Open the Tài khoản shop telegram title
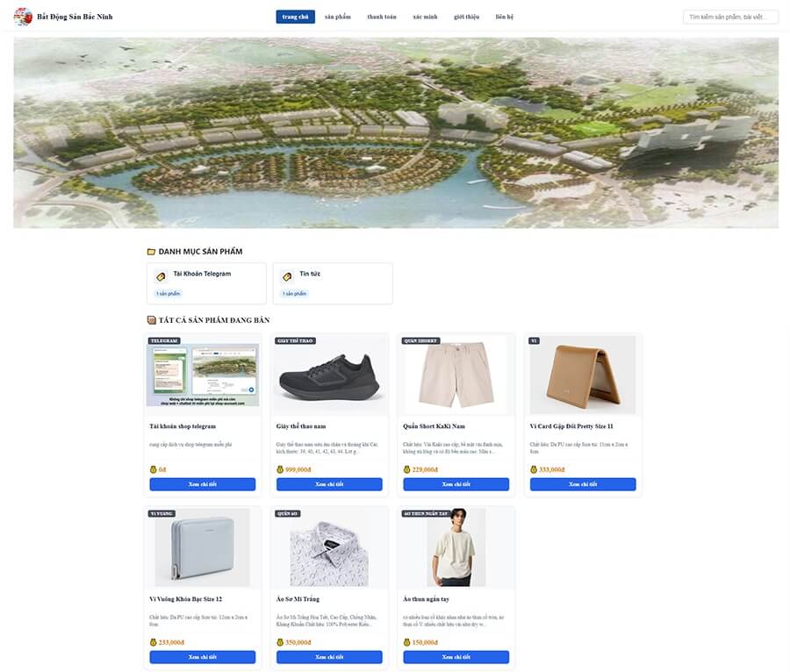Viewport: 790px width, 672px height. tap(183, 426)
